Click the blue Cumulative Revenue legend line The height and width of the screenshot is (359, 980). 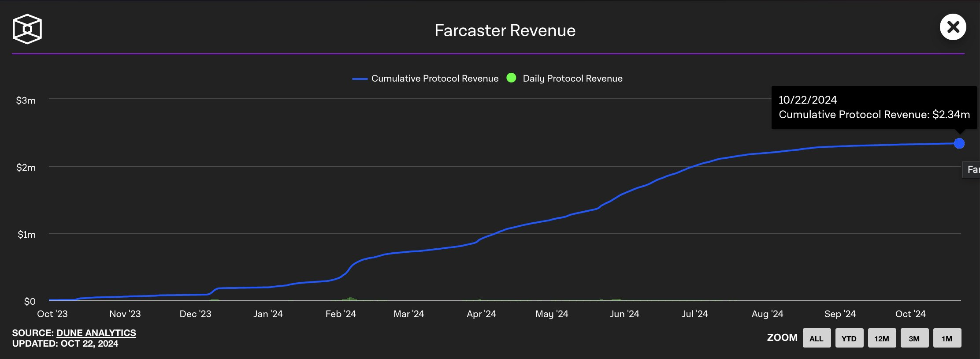(360, 79)
